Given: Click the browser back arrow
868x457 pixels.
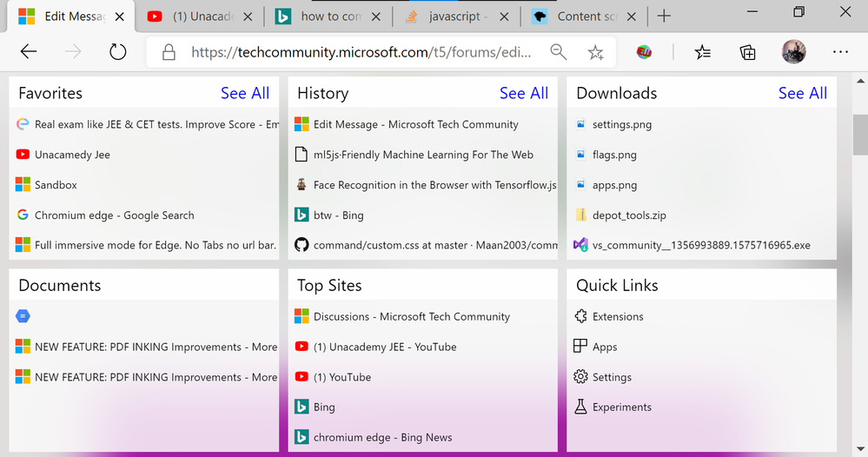Looking at the screenshot, I should [29, 52].
